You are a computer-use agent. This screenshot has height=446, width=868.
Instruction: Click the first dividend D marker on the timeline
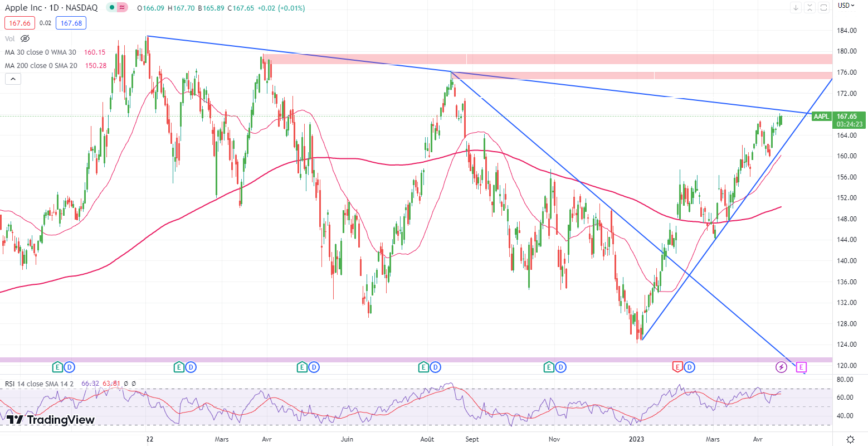[69, 367]
